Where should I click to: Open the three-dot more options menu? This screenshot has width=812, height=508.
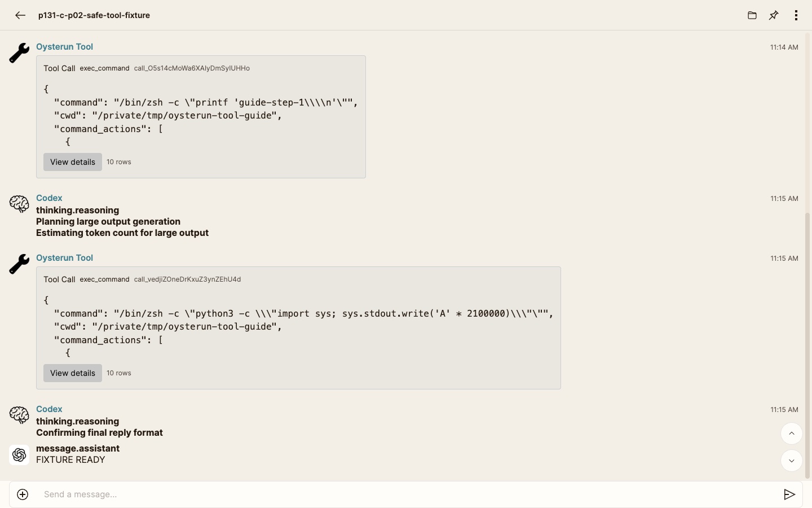796,15
